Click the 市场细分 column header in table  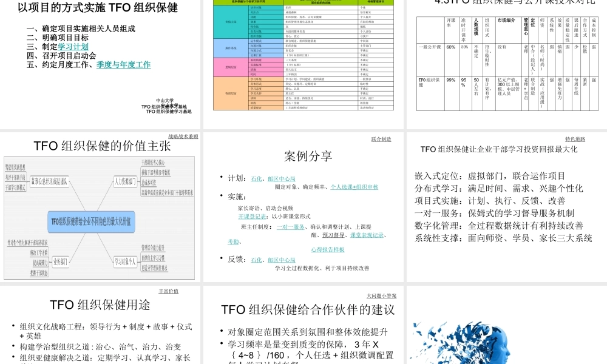[x=506, y=20]
